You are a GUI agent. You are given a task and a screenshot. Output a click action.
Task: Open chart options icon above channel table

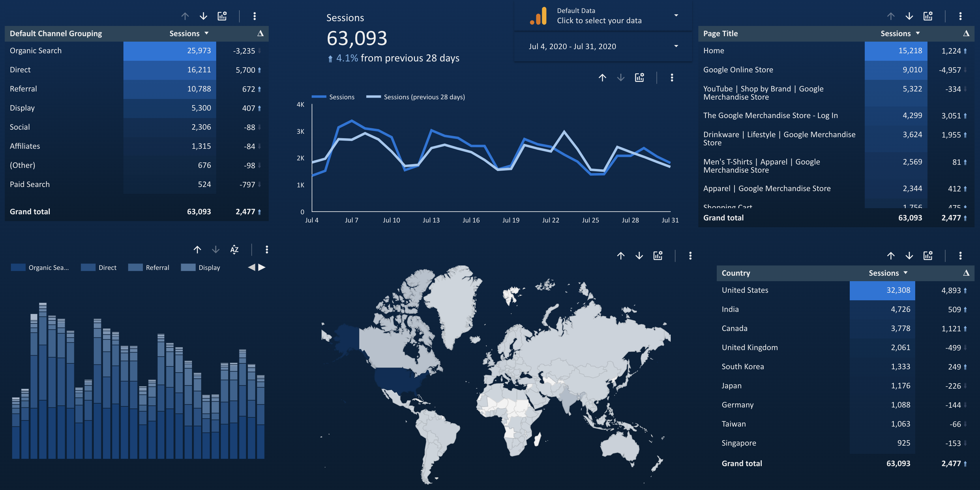point(222,16)
